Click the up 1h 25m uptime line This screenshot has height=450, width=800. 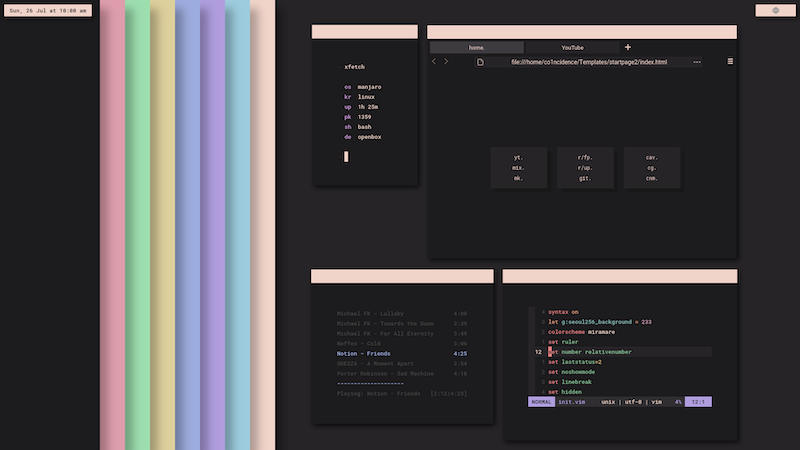[x=361, y=107]
